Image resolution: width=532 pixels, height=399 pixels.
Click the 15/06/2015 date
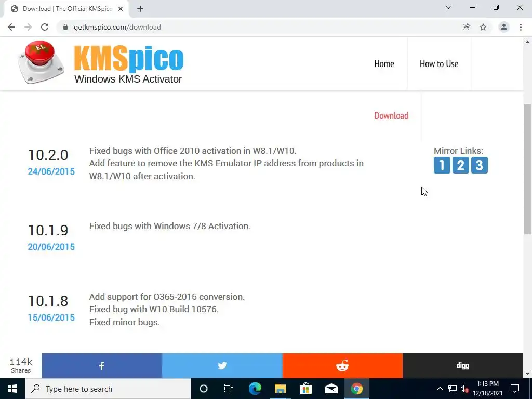[x=51, y=317]
